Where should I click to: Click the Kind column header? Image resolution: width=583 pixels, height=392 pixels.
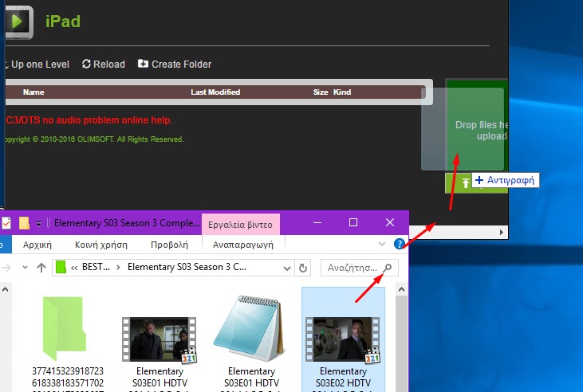point(342,92)
